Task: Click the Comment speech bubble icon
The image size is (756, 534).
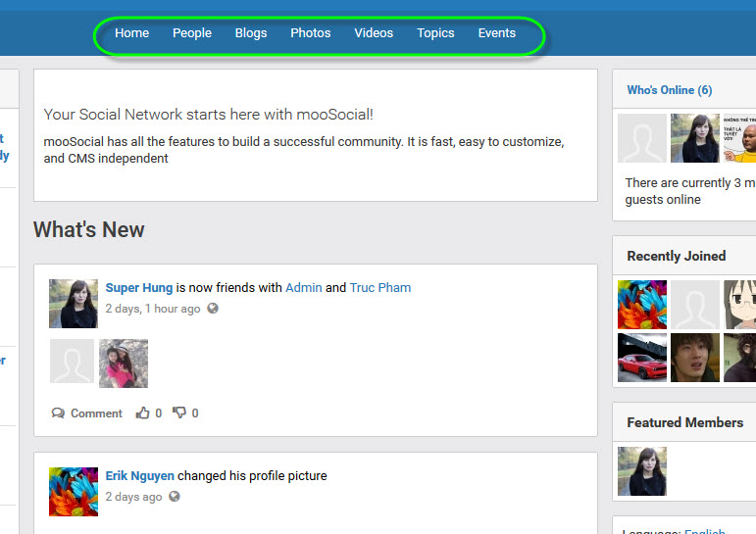Action: 59,413
